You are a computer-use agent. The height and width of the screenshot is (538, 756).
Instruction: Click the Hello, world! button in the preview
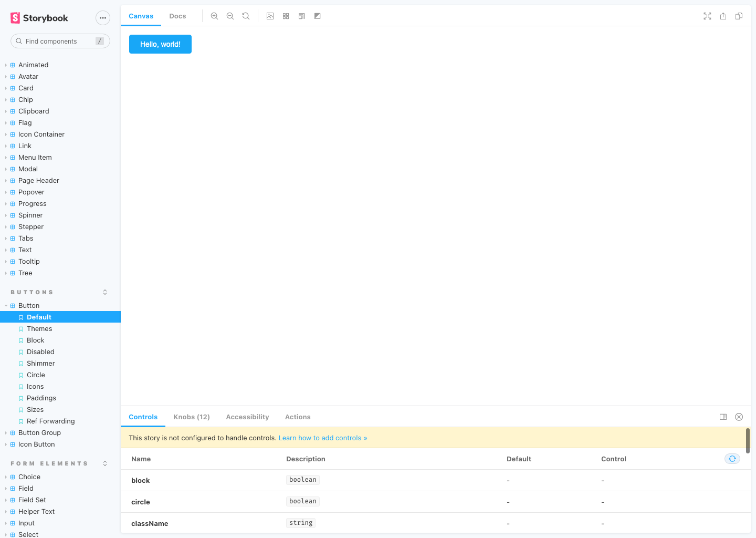coord(160,44)
